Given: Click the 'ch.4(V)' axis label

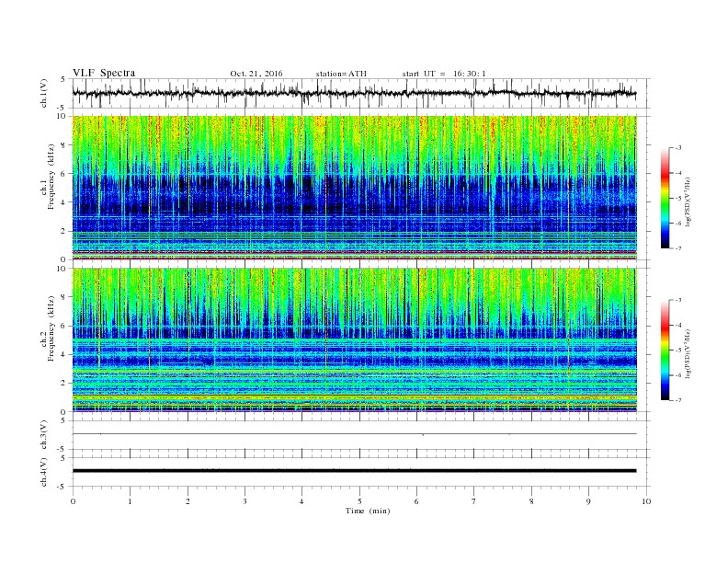Looking at the screenshot, I should pyautogui.click(x=44, y=472).
